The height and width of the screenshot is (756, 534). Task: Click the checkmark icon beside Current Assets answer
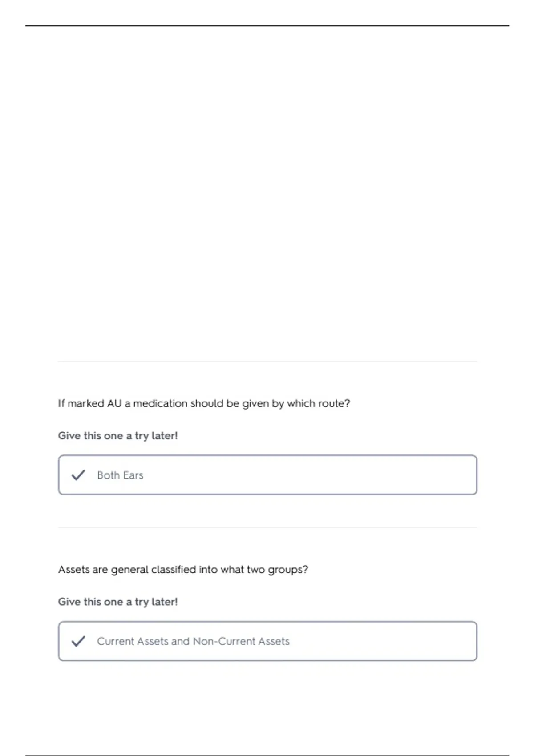tap(78, 641)
